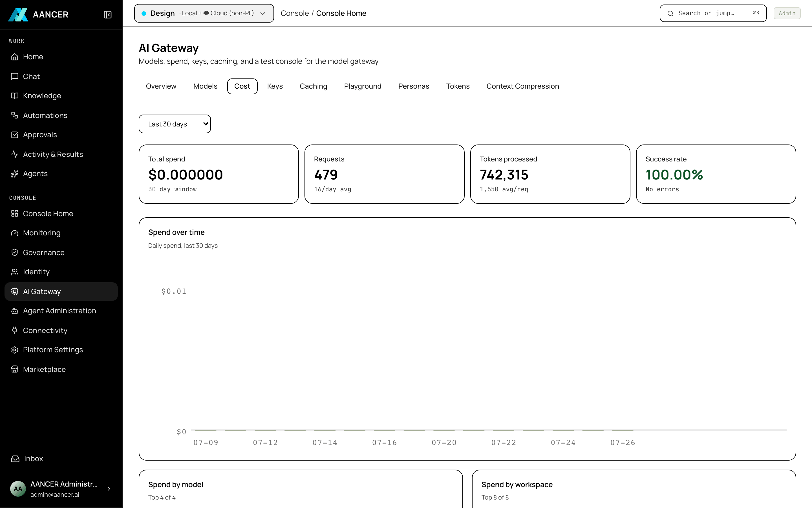
Task: Open Console Home grid icon
Action: click(x=14, y=213)
